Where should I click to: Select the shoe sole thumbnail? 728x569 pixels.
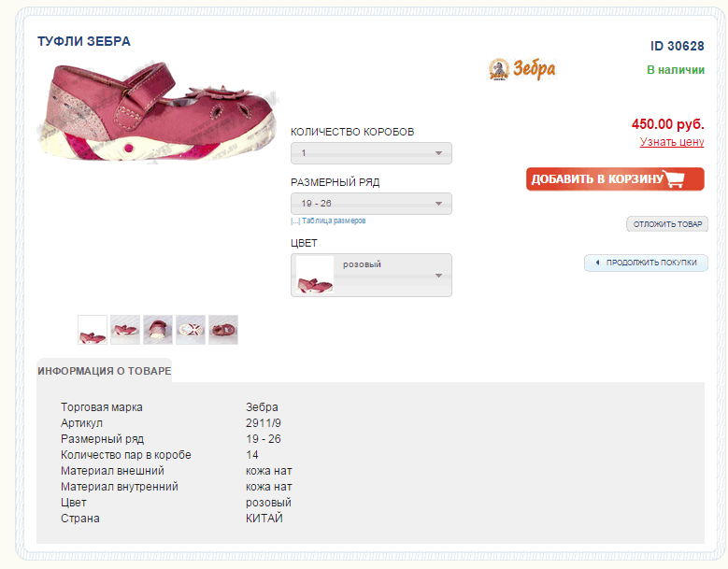191,330
